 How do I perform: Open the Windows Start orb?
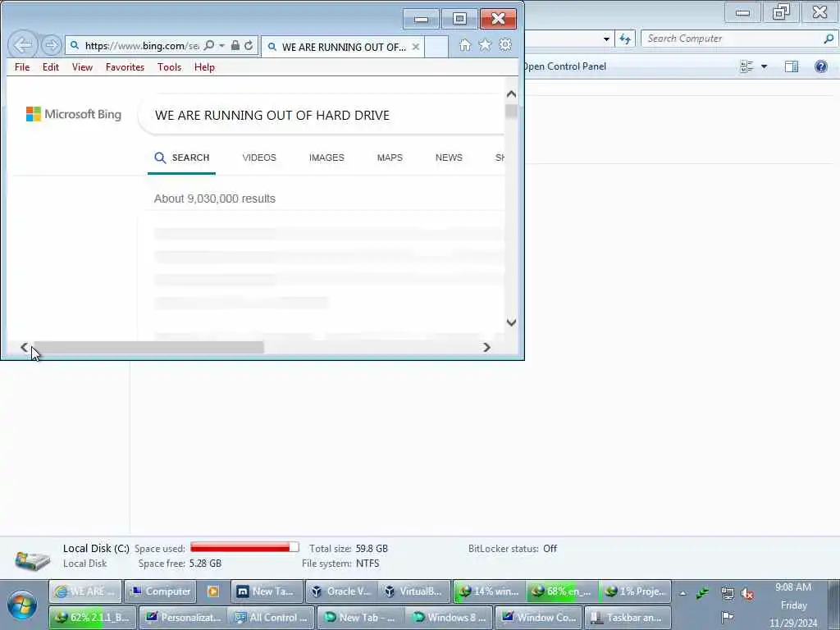point(22,605)
